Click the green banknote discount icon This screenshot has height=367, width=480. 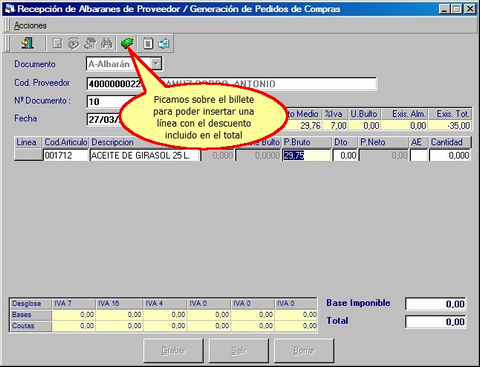point(127,43)
